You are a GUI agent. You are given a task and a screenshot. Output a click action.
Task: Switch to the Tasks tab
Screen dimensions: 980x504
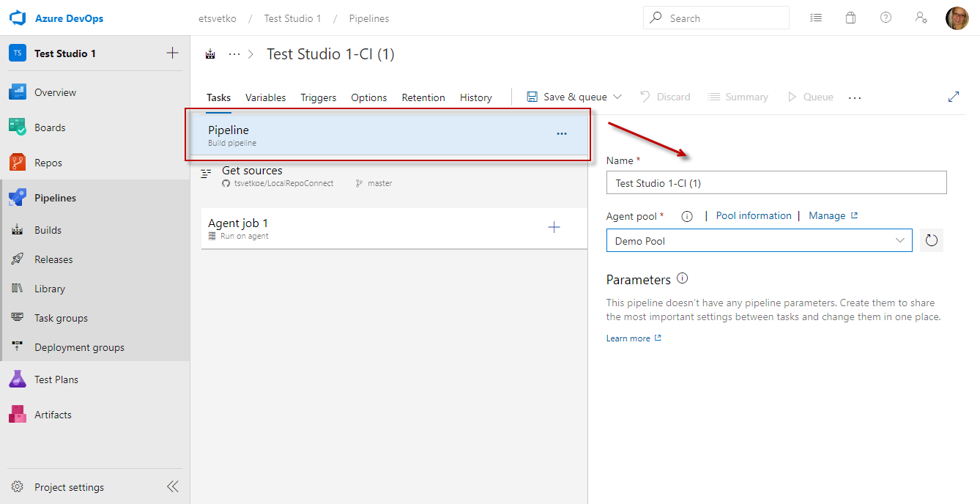tap(218, 97)
